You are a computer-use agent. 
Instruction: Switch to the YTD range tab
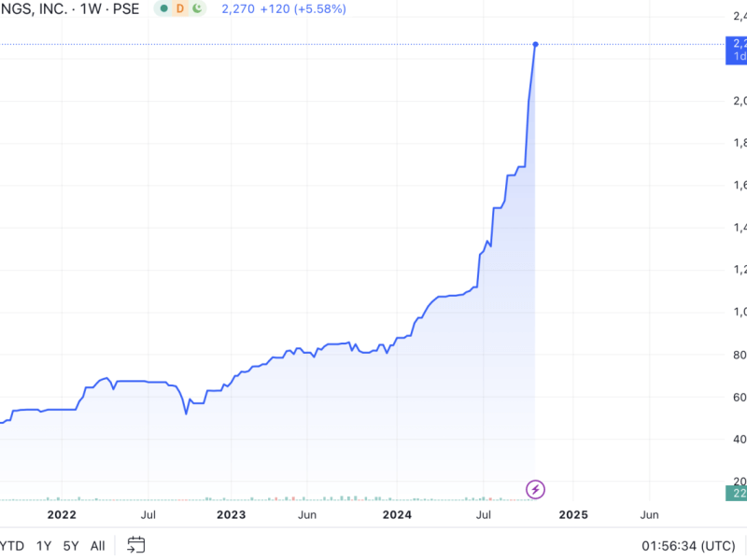[x=9, y=545]
